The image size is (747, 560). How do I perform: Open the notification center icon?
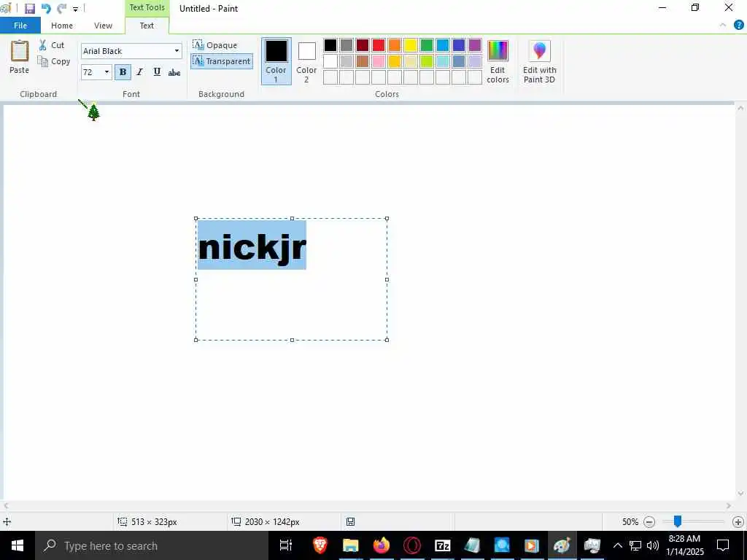723,545
